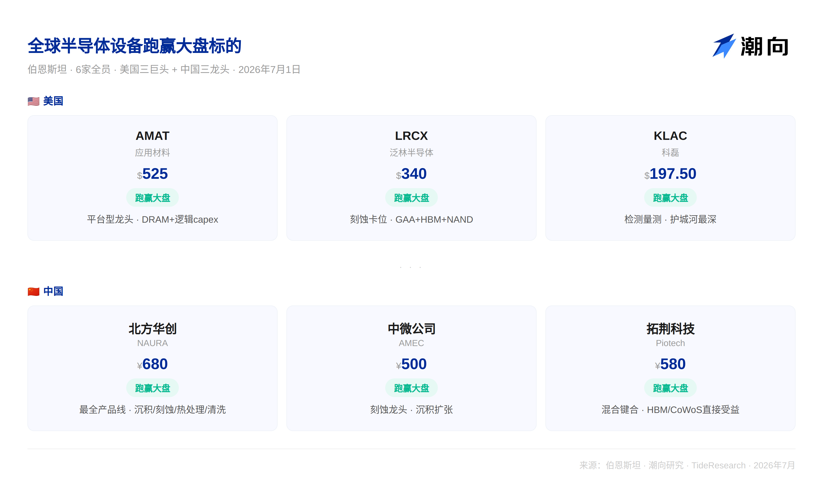Click the 跑赢大盘 badge on LRCX card
This screenshot has height=504, width=823.
coord(411,198)
